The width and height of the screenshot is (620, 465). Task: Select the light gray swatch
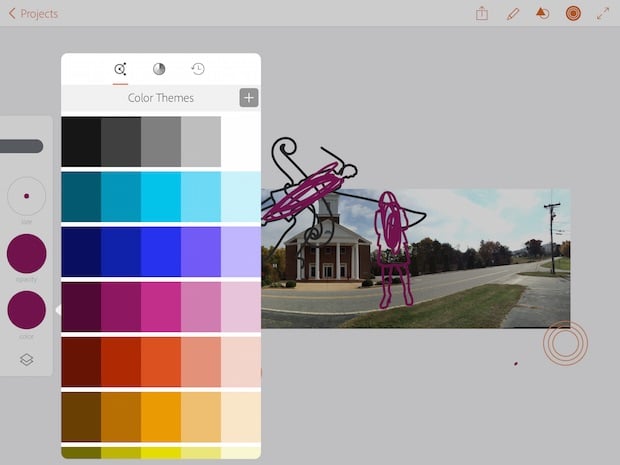201,142
